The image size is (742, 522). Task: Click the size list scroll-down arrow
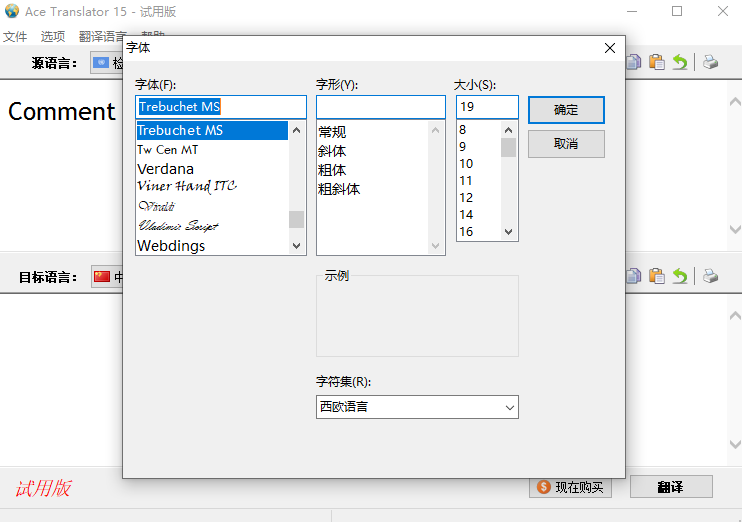(509, 232)
